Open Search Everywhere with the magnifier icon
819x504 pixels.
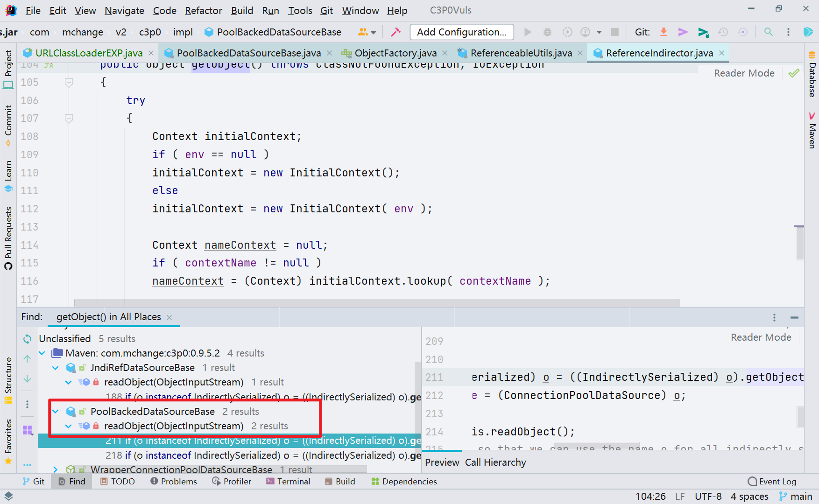click(768, 32)
